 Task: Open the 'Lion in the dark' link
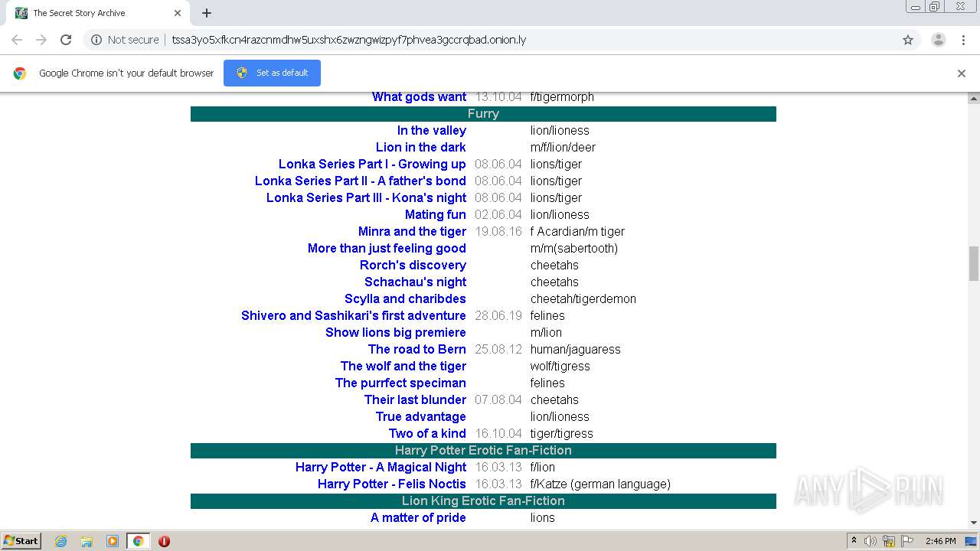point(421,147)
